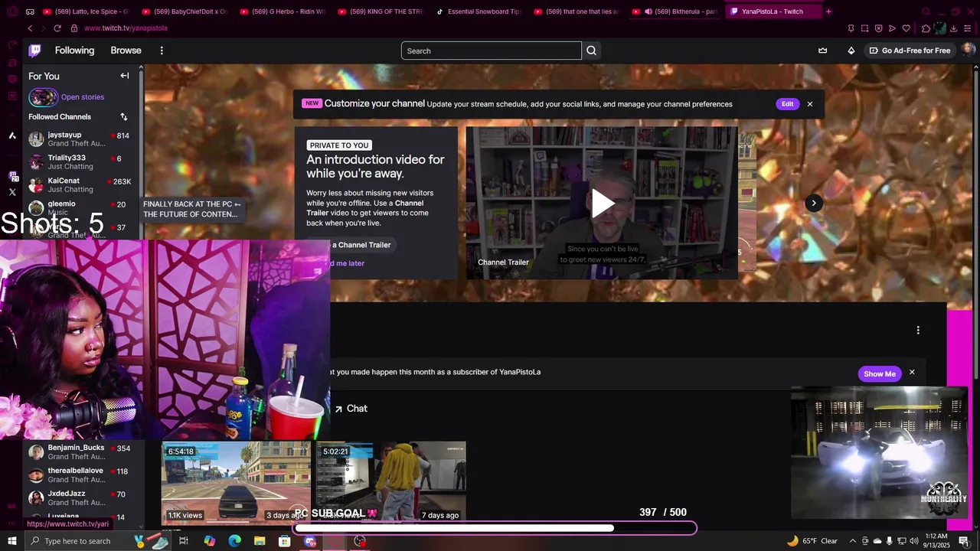Screen dimensions: 980x551
Task: Switch to BabyChiefDoit browser tab
Action: tap(184, 11)
